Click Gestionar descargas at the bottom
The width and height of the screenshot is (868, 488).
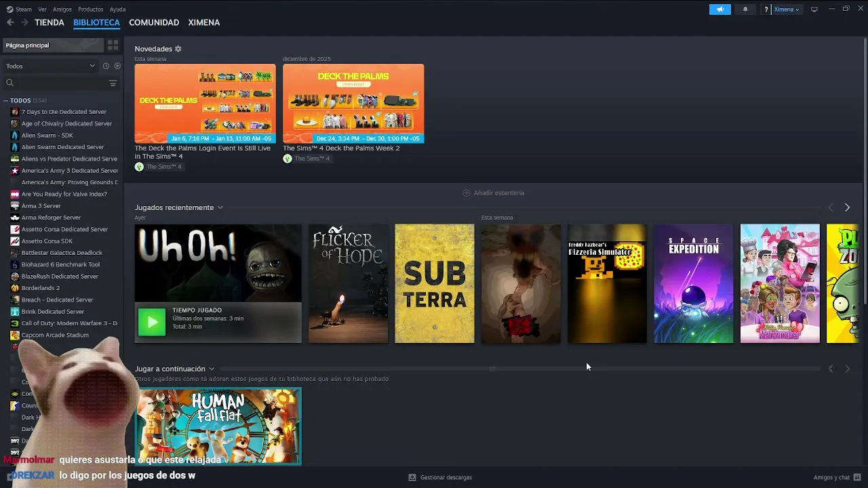[446, 477]
